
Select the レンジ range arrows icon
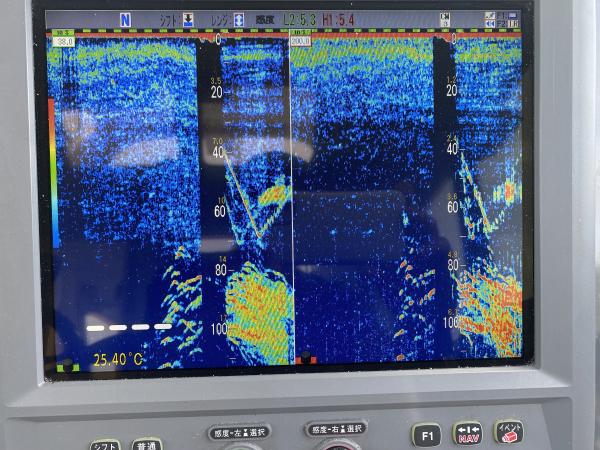[x=239, y=20]
